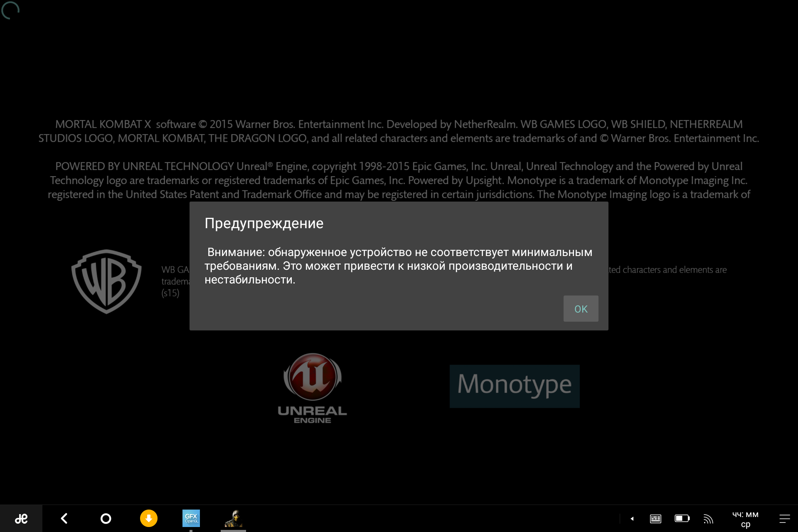
Task: Go home via the circle button
Action: 106,518
